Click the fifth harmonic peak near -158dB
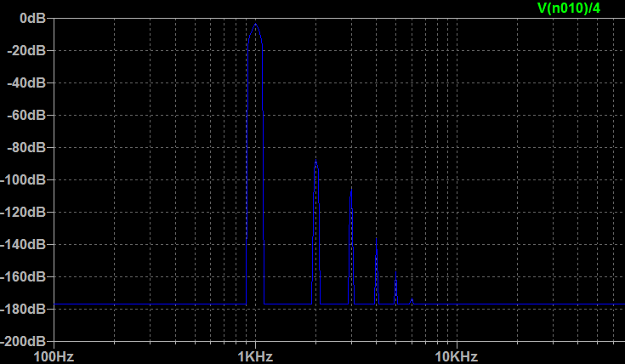The height and width of the screenshot is (364, 625). [x=395, y=273]
